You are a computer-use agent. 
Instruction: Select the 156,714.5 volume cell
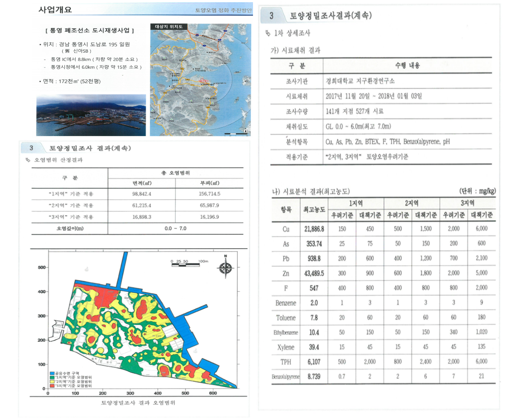point(210,194)
